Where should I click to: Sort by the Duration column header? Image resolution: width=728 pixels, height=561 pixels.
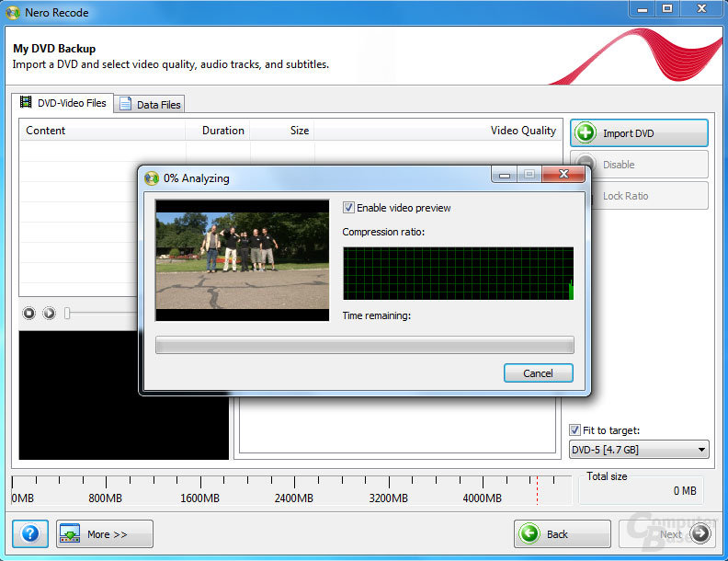(x=218, y=131)
